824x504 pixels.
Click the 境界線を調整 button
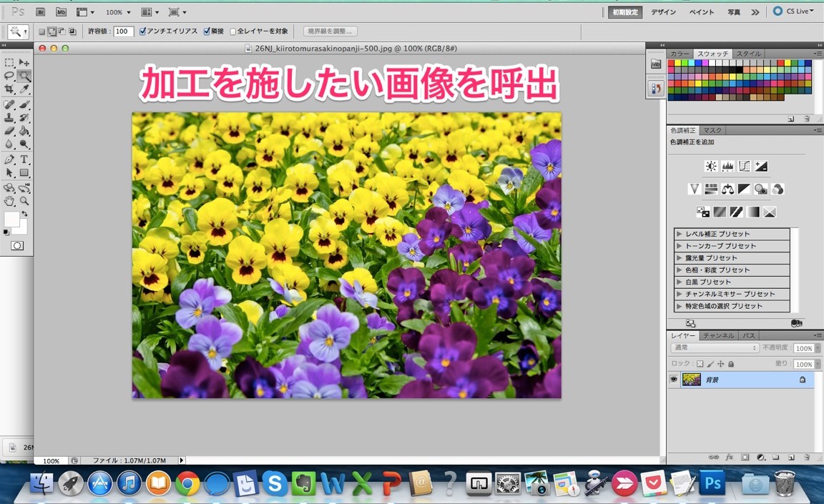[x=330, y=31]
